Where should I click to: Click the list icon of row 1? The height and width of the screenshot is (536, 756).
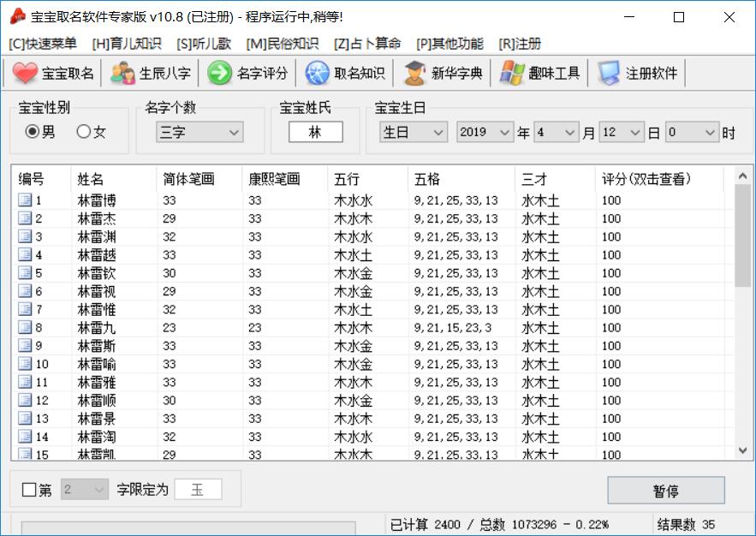tap(25, 200)
